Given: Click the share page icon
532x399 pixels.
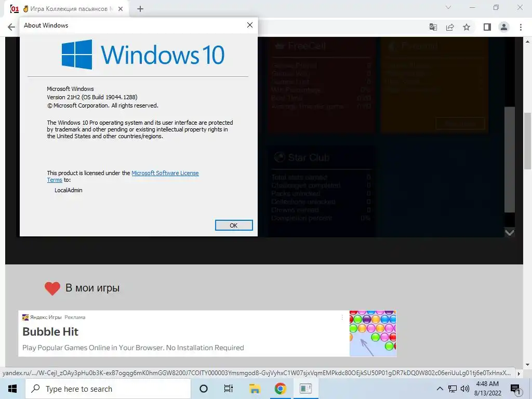Looking at the screenshot, I should click(x=450, y=27).
